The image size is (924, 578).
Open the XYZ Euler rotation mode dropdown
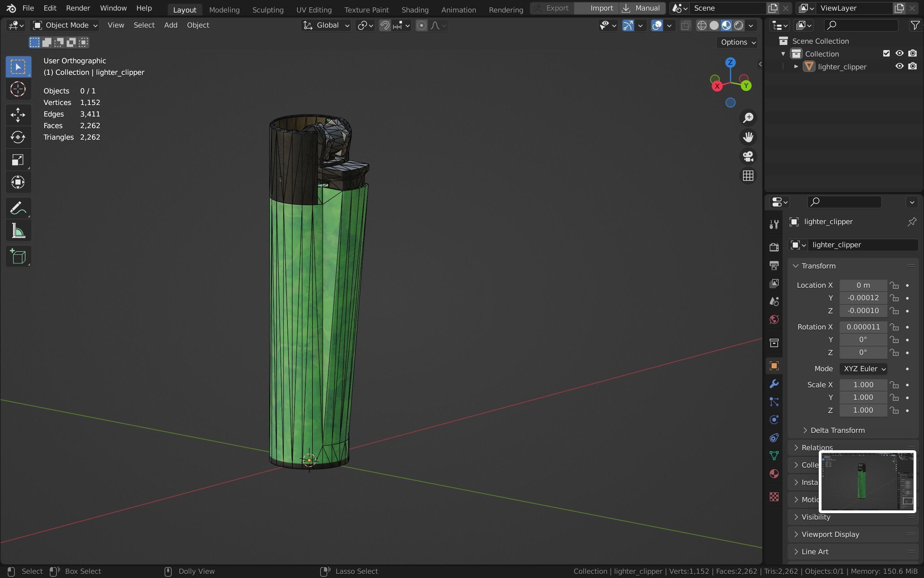(863, 369)
